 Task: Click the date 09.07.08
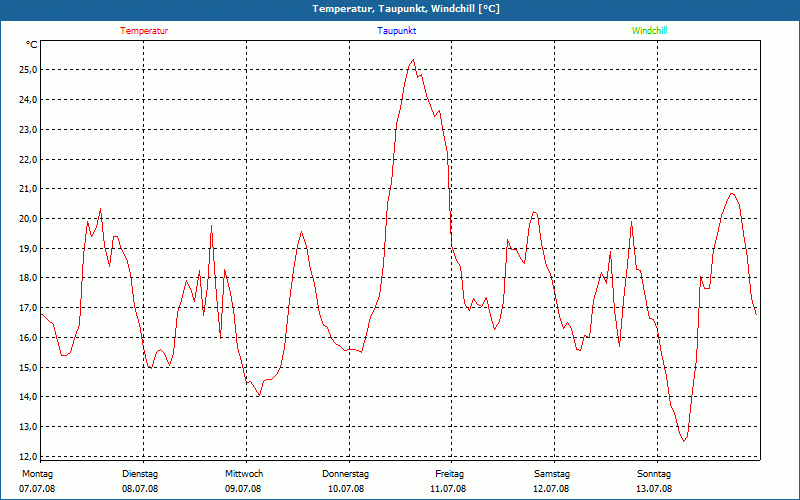pos(243,489)
